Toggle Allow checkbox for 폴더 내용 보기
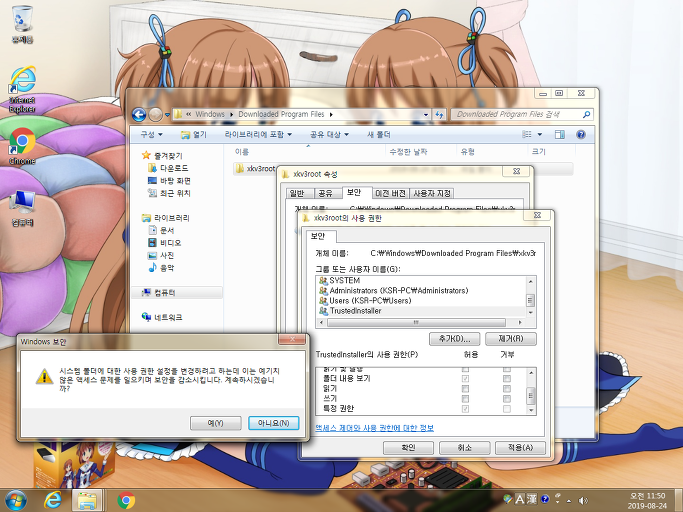This screenshot has height=512, width=683. 465,379
